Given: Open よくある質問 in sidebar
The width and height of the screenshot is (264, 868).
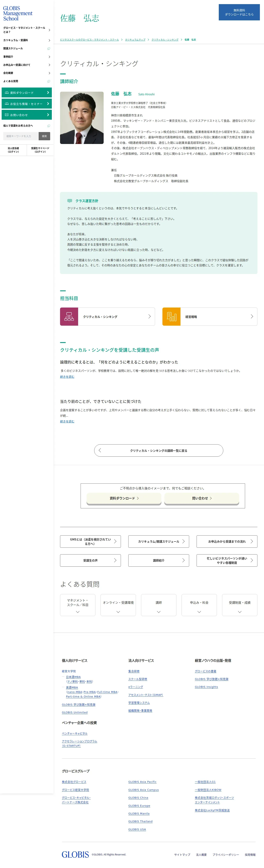Looking at the screenshot, I should [x=27, y=81].
